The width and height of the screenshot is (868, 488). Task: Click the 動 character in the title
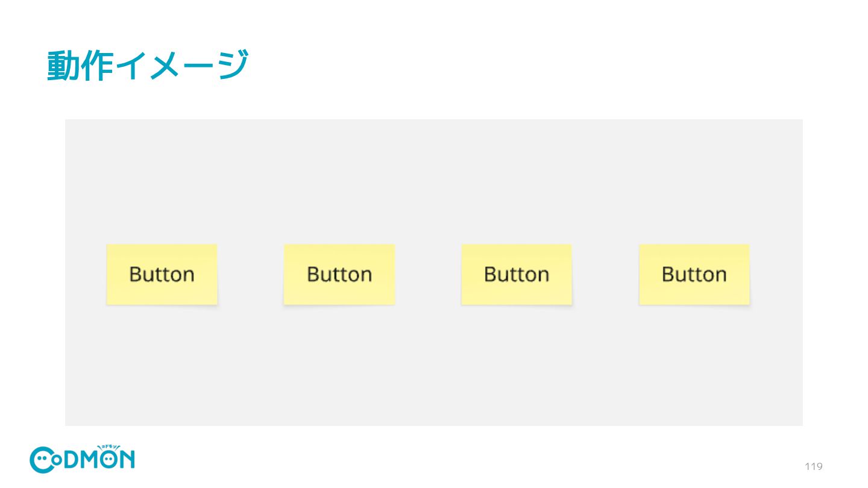(63, 65)
